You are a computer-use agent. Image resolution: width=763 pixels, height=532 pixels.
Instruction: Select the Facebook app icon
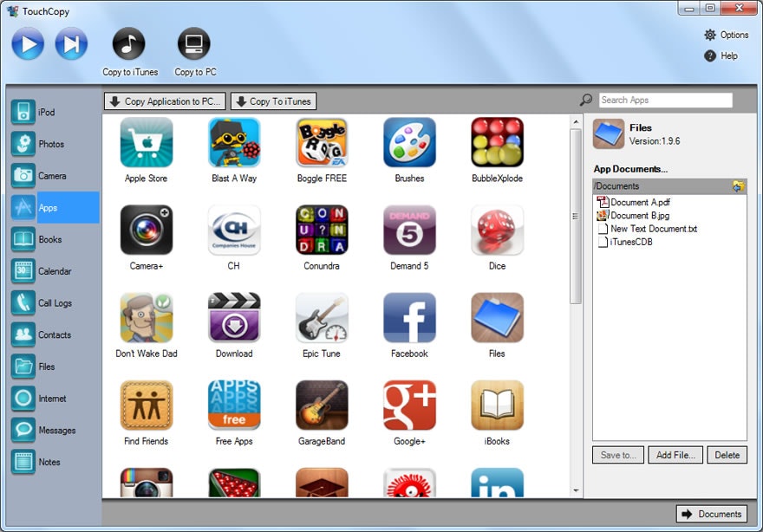point(409,317)
